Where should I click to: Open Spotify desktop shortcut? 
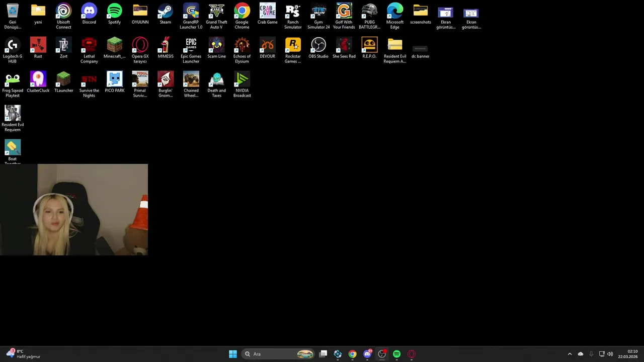point(114,15)
